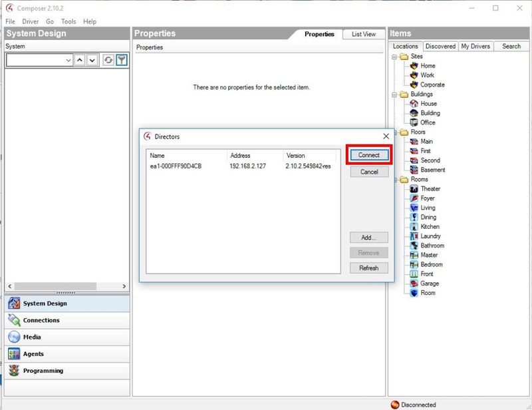The height and width of the screenshot is (410, 532).
Task: Open the Driver menu
Action: click(30, 21)
